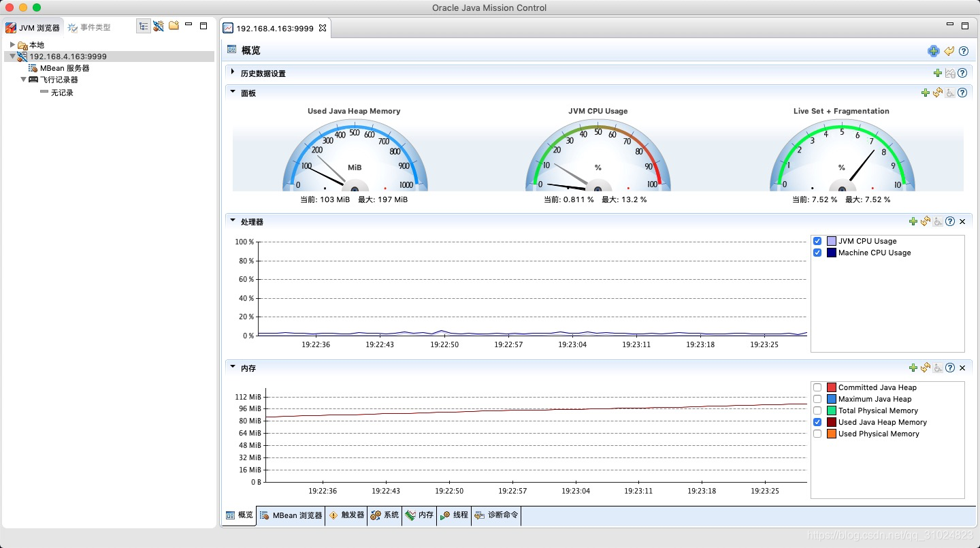
Task: Expand the 历史数据设置 section
Action: [233, 72]
